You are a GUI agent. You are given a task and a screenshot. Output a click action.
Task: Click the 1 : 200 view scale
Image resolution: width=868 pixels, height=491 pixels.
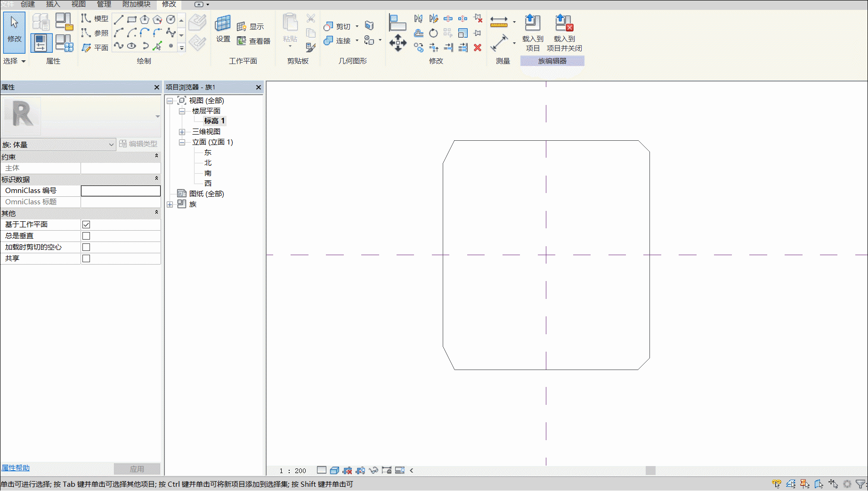(x=292, y=471)
